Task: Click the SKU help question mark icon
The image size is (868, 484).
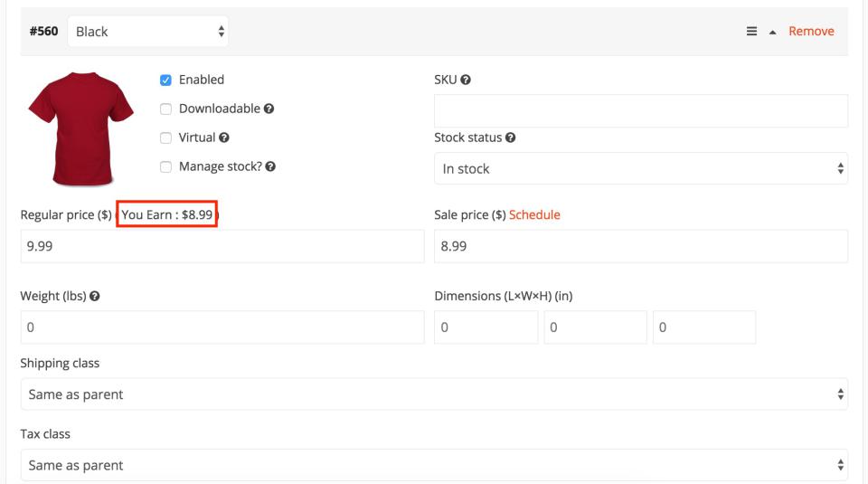Action: (x=466, y=81)
